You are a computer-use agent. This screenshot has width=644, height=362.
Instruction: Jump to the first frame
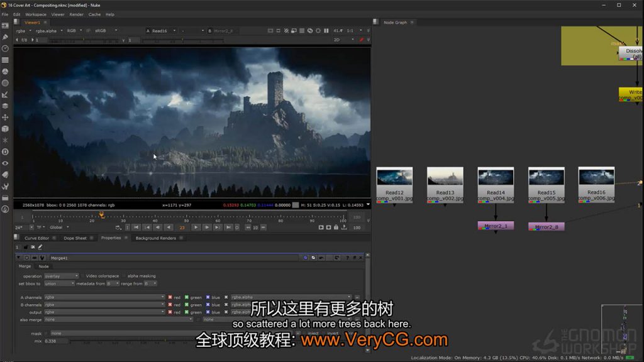(136, 228)
